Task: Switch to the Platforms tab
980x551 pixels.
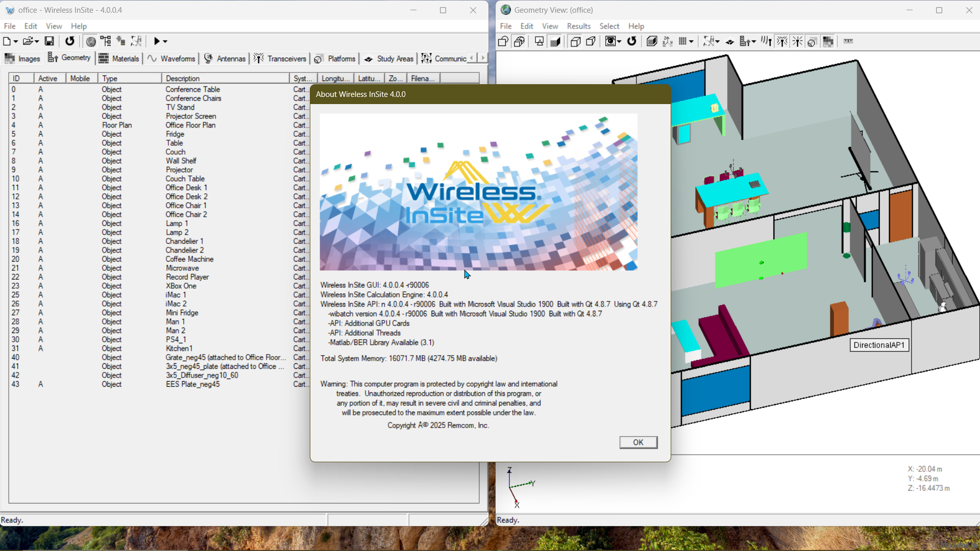Action: pyautogui.click(x=335, y=59)
